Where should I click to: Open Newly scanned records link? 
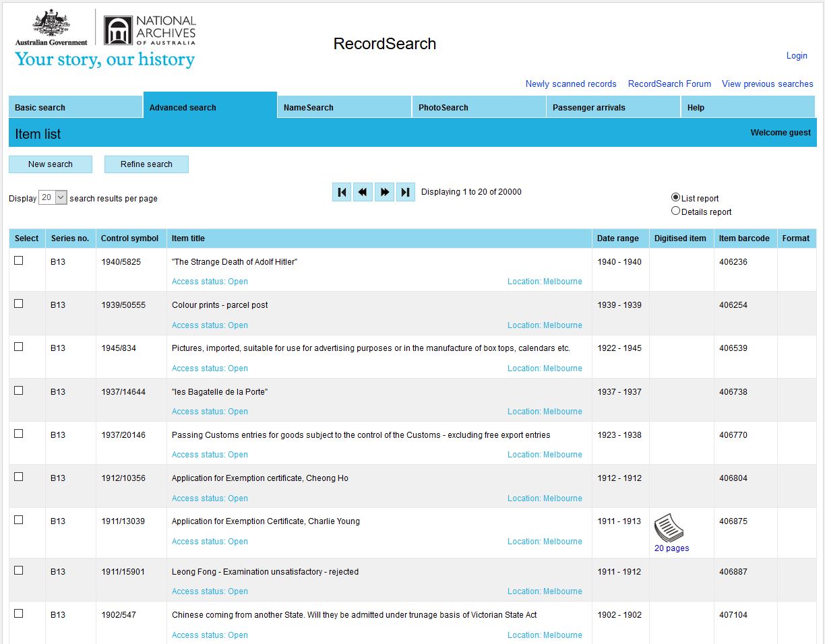[571, 84]
